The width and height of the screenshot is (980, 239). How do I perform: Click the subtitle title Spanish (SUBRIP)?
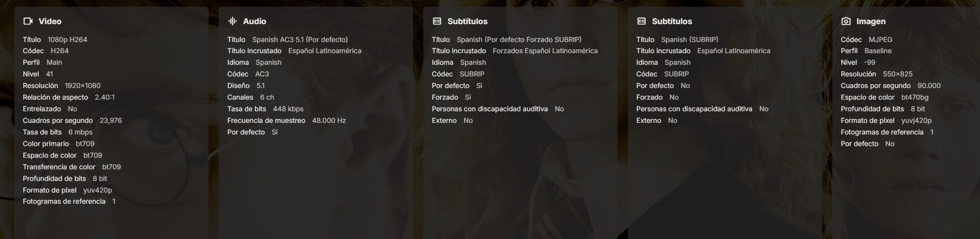click(689, 40)
